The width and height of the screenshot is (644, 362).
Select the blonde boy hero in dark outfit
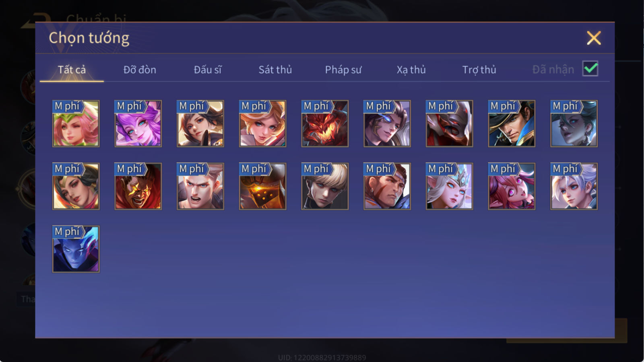coord(325,186)
